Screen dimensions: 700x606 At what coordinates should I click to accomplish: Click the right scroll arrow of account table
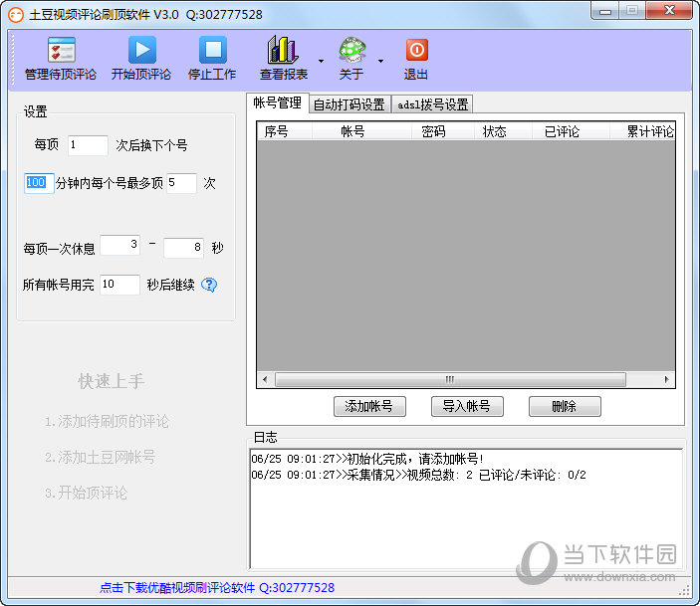click(666, 380)
